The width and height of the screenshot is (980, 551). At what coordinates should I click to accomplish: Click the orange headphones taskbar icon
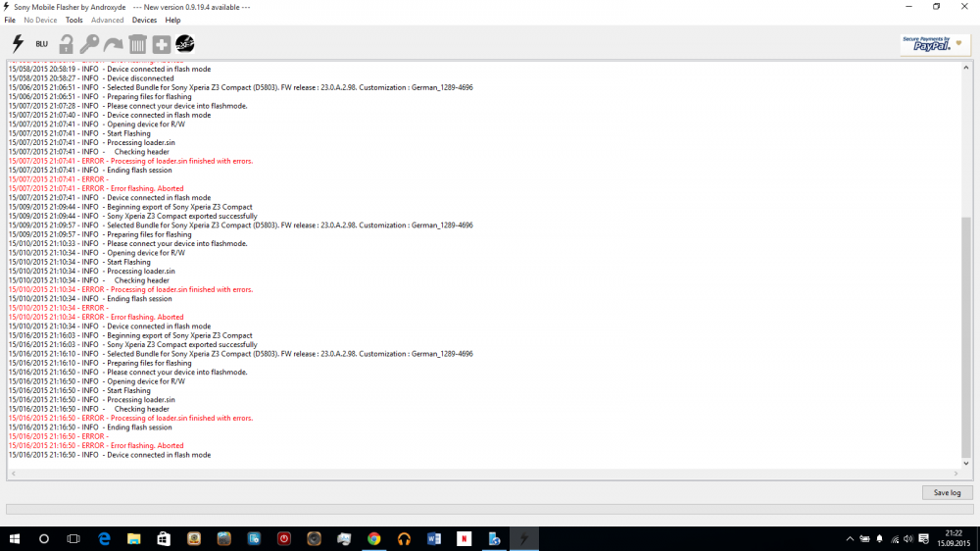404,538
